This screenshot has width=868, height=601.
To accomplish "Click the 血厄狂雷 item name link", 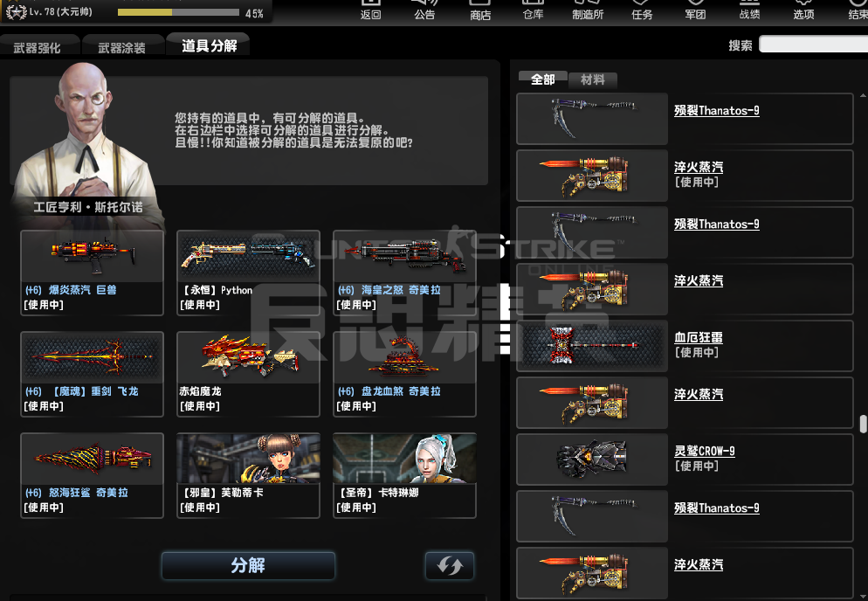I will coord(698,337).
